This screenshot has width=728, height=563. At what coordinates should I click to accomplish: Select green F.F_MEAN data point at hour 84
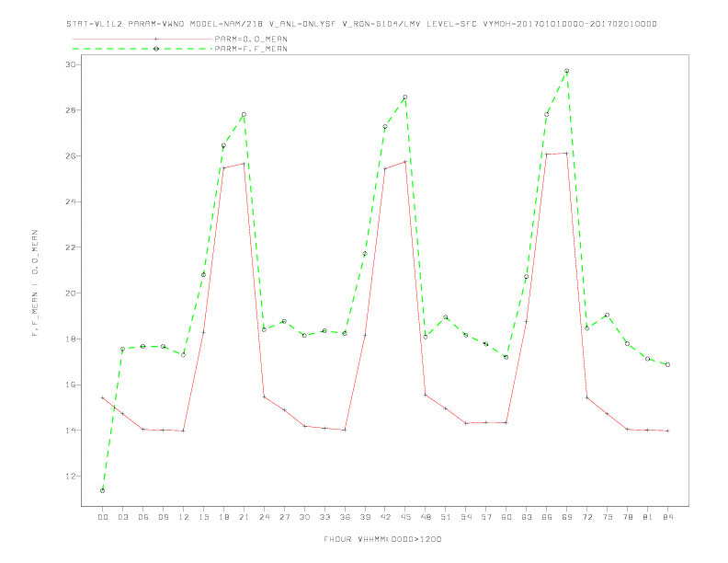point(667,364)
